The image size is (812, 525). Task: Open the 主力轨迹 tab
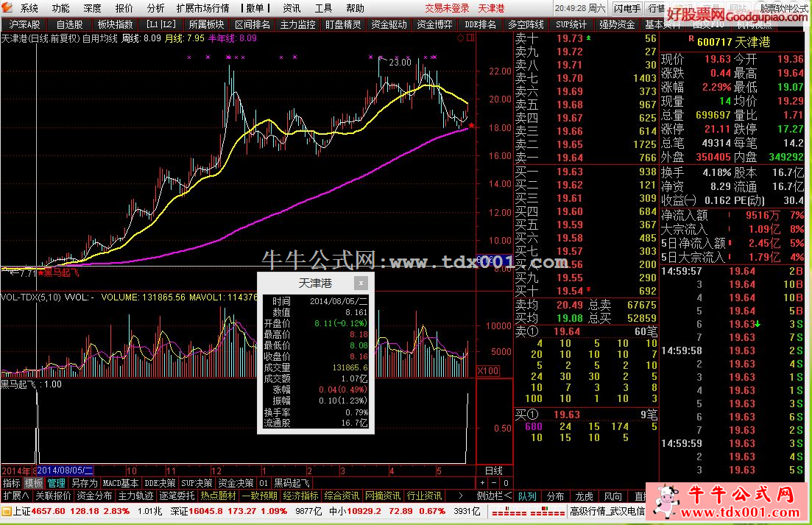click(x=135, y=496)
